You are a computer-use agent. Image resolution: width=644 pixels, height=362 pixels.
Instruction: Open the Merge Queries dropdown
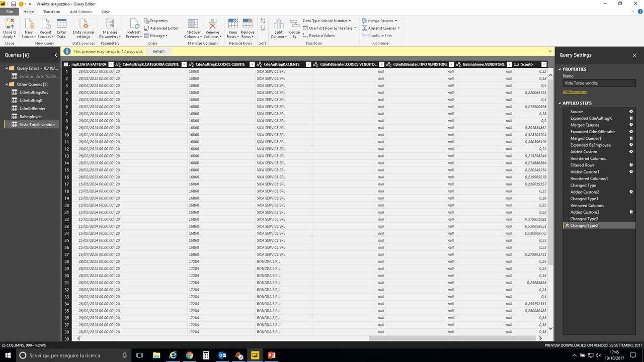pyautogui.click(x=379, y=21)
